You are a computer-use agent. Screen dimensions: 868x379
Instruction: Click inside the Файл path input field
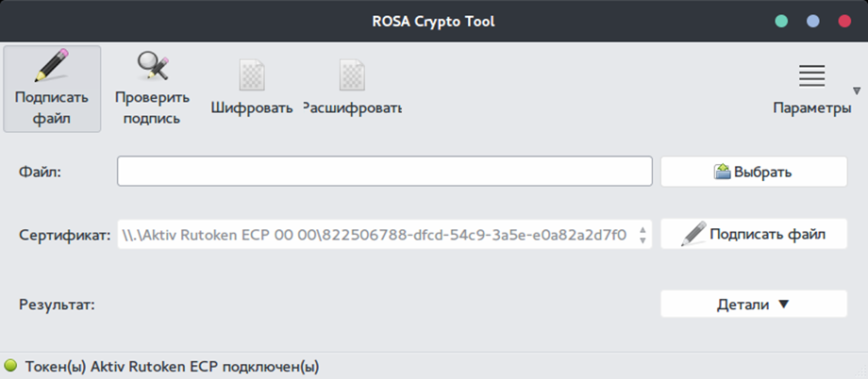point(385,172)
